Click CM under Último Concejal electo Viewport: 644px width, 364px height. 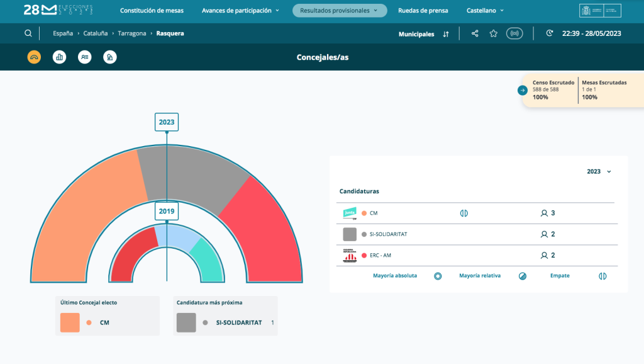pyautogui.click(x=104, y=323)
